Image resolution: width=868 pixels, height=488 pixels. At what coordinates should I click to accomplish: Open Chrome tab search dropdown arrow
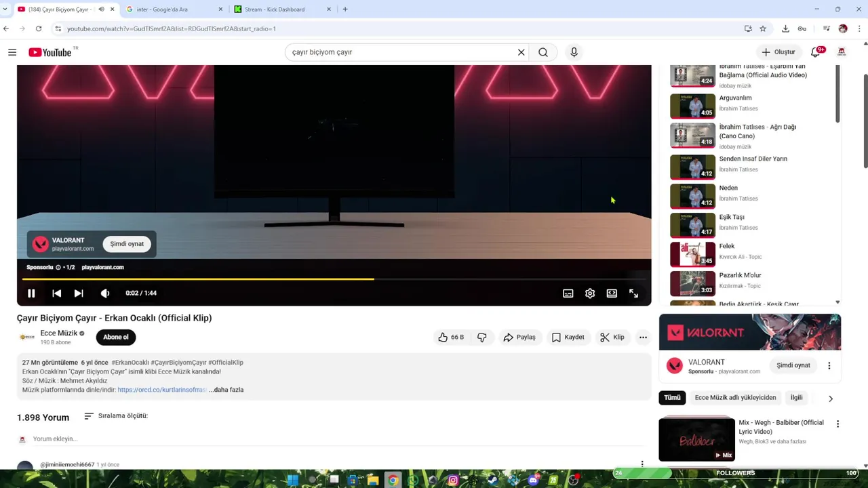[5, 9]
